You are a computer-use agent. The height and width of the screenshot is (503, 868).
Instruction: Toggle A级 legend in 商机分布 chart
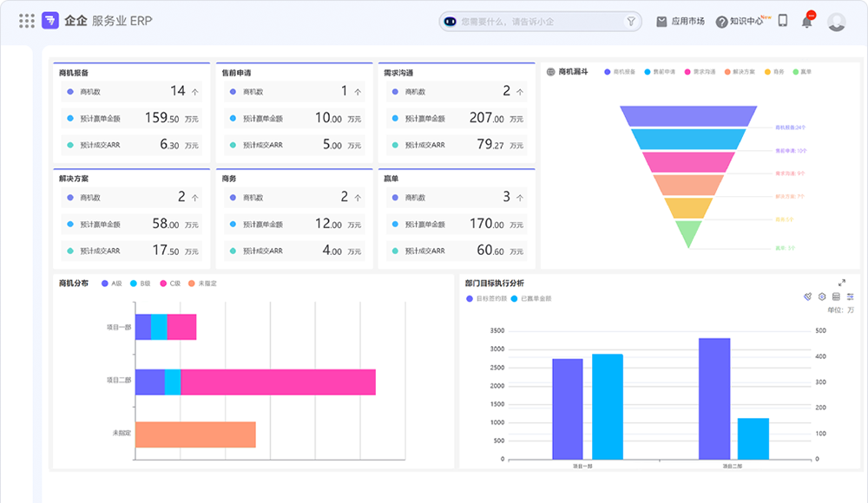(x=112, y=284)
